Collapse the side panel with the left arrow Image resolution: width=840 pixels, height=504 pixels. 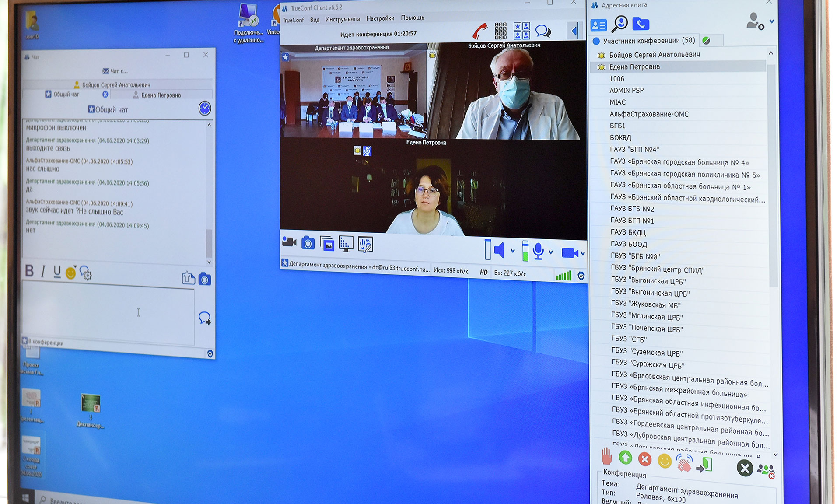point(574,31)
